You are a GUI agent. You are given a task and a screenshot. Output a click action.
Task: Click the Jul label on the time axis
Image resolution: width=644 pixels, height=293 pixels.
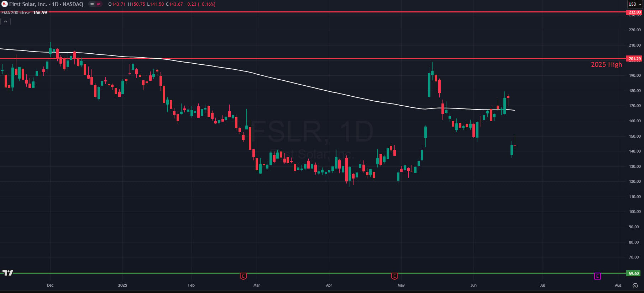coord(542,285)
